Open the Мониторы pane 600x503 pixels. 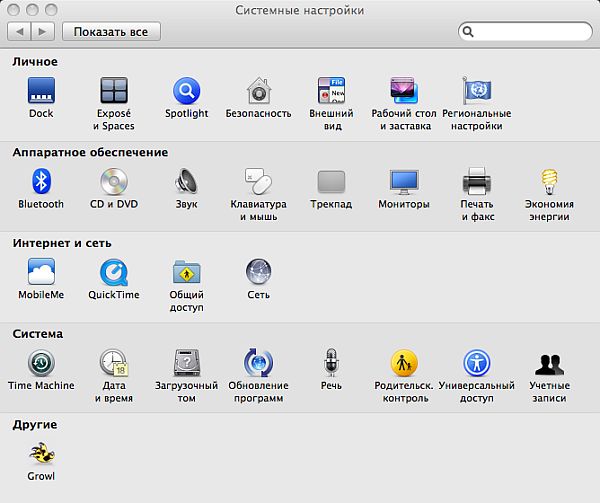[404, 182]
